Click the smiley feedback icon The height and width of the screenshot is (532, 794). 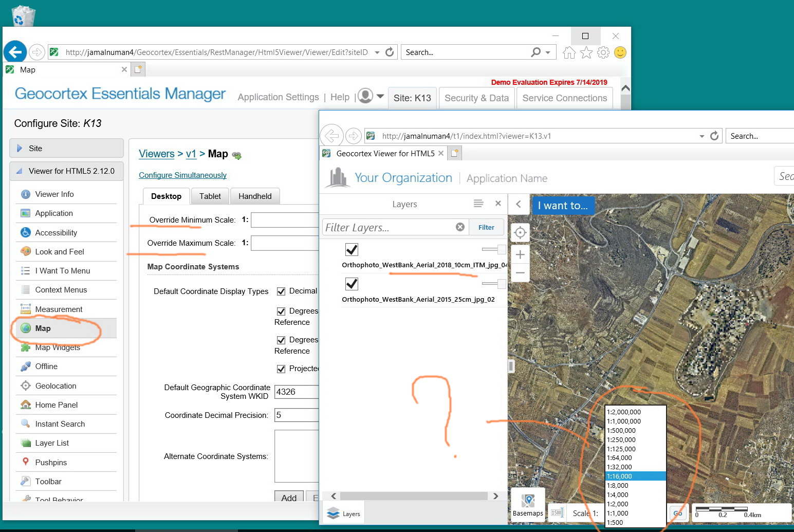620,52
